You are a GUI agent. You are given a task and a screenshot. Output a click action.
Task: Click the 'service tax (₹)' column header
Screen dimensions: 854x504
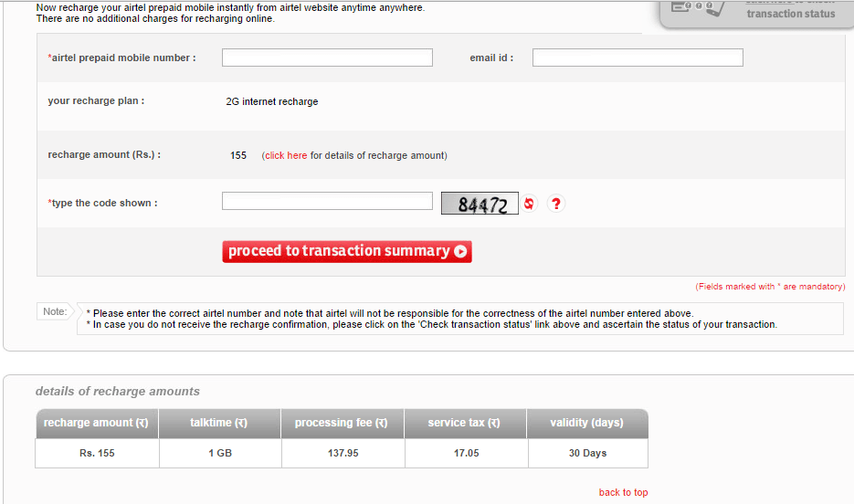464,423
